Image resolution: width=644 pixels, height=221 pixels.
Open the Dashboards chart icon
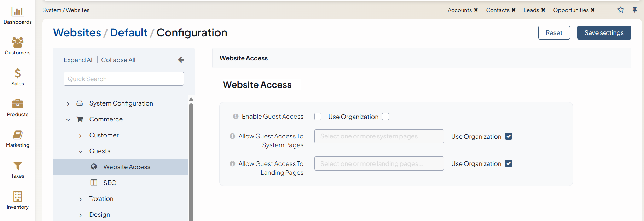[x=17, y=12]
